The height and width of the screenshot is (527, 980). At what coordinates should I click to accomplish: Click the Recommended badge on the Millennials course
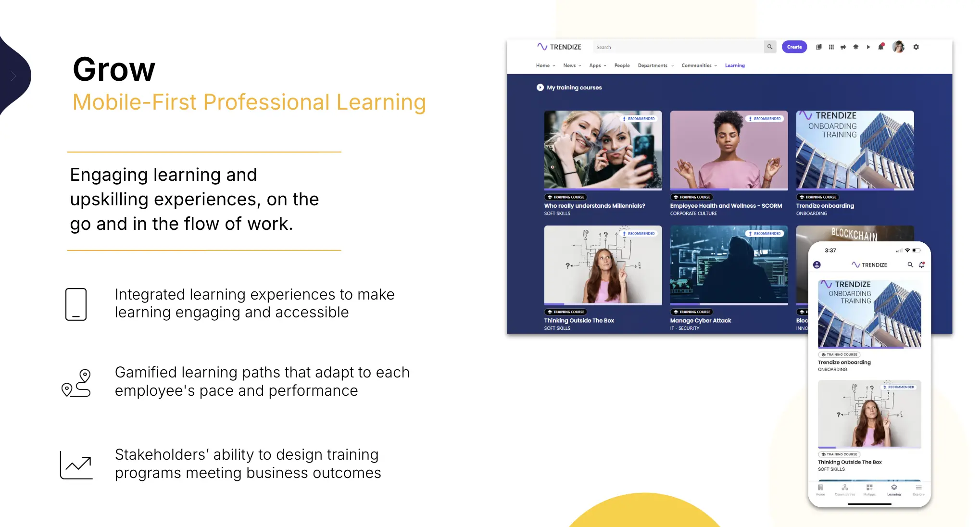pos(639,119)
